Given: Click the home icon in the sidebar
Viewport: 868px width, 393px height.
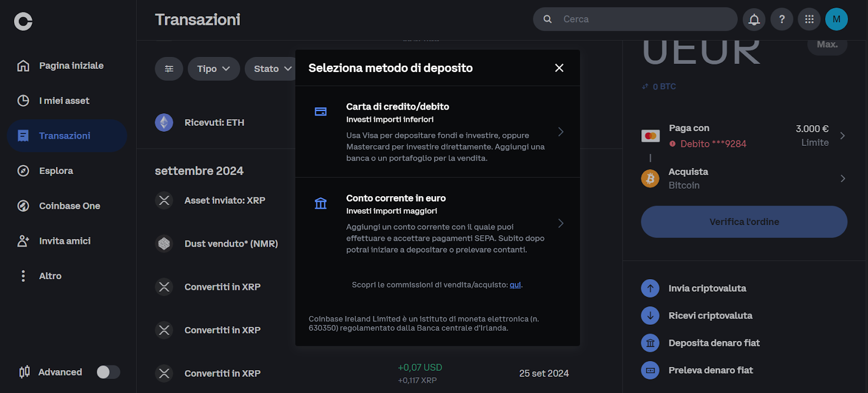Looking at the screenshot, I should point(23,66).
